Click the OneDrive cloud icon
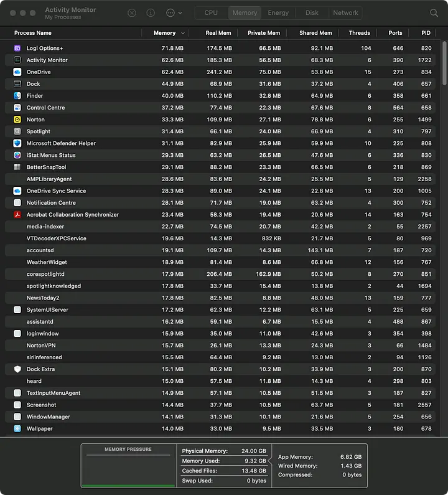The height and width of the screenshot is (495, 448). tap(17, 72)
